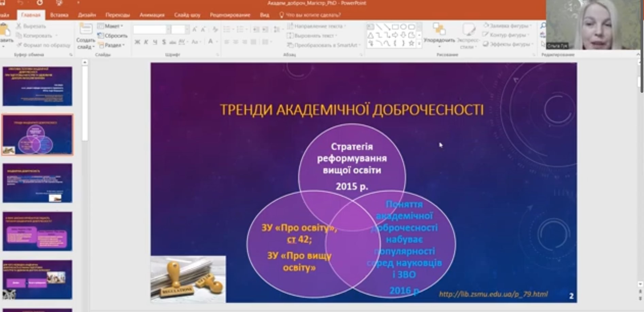Toggle italic (К) formatting

146,42
